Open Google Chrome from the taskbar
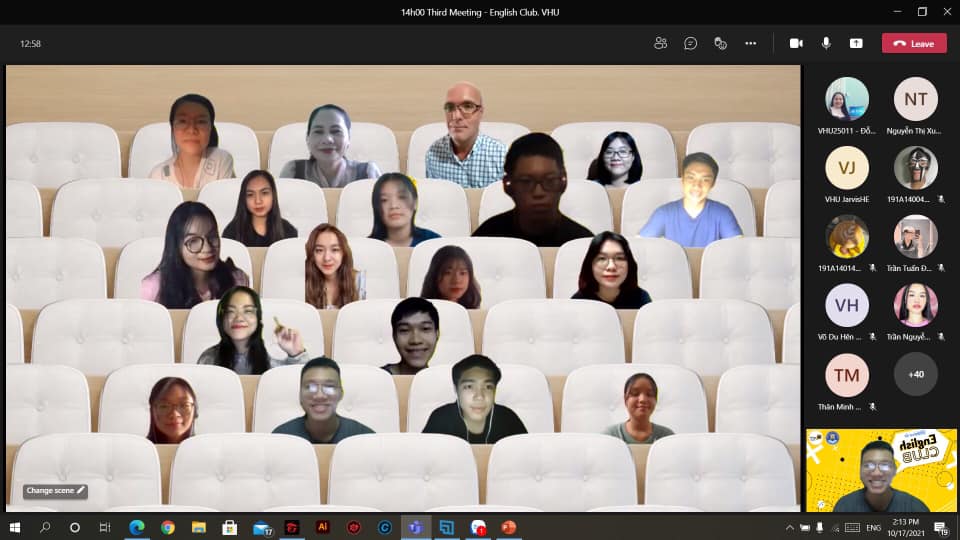Image resolution: width=960 pixels, height=540 pixels. point(168,527)
